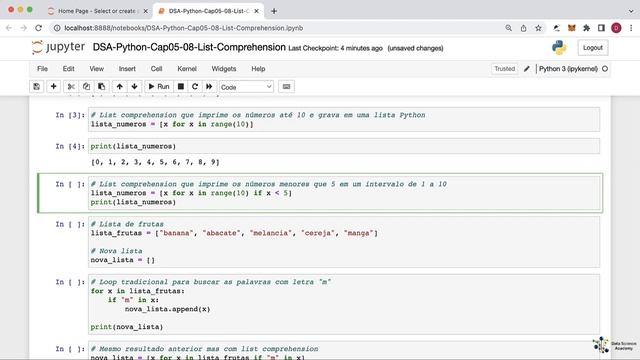This screenshot has height=360, width=640.
Task: Open the Kernel menu
Action: [x=187, y=69]
